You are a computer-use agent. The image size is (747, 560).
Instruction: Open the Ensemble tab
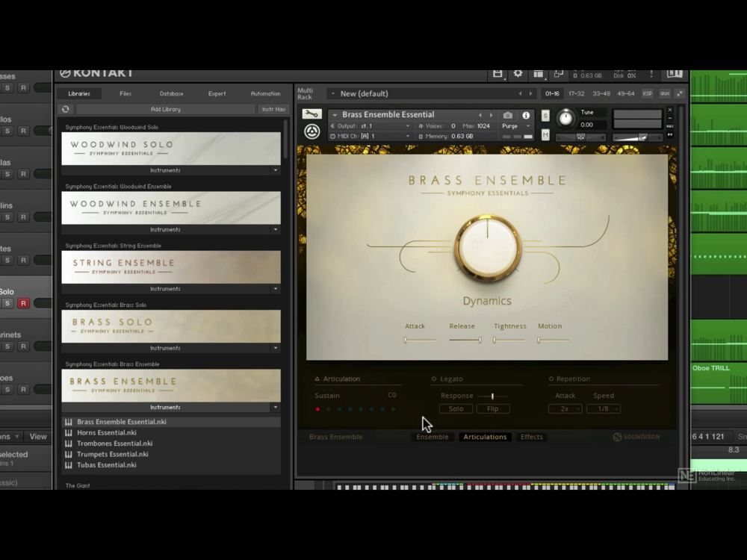[x=433, y=437]
